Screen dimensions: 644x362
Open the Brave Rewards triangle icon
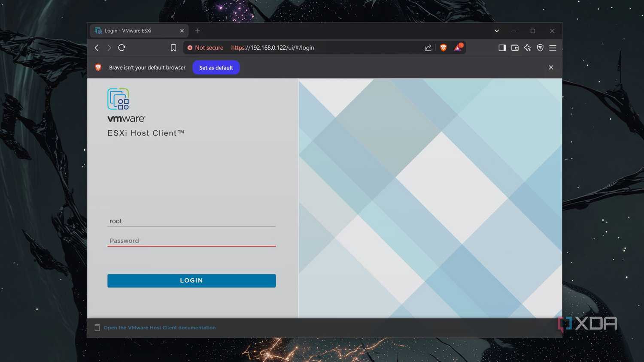458,48
